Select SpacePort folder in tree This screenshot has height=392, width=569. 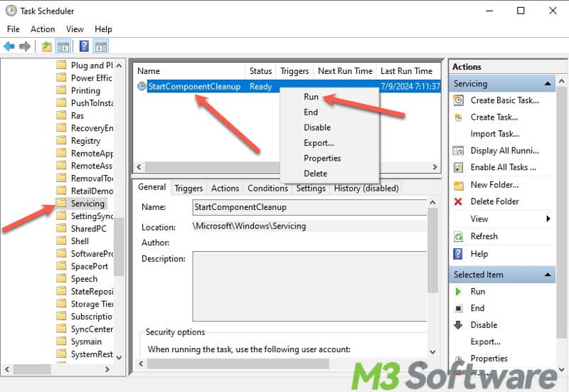coord(90,266)
